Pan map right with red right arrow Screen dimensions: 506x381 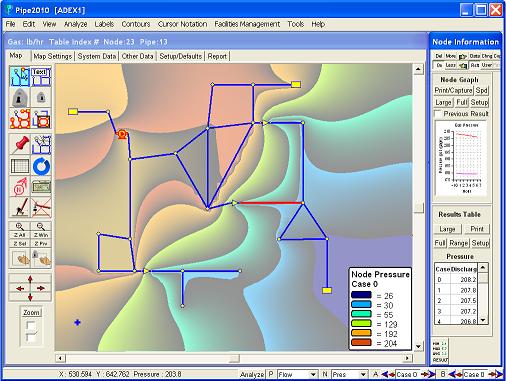click(x=41, y=288)
